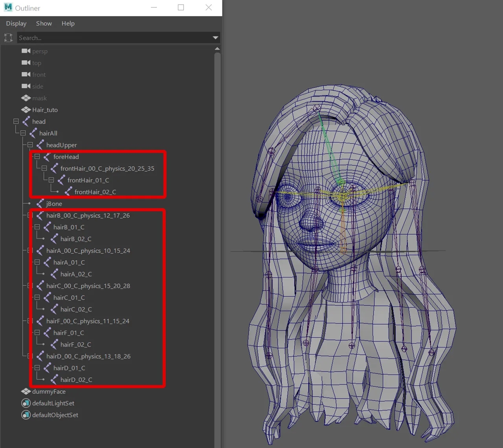Click the dummyFace set icon
Viewport: 503px width, 448px height.
25,391
